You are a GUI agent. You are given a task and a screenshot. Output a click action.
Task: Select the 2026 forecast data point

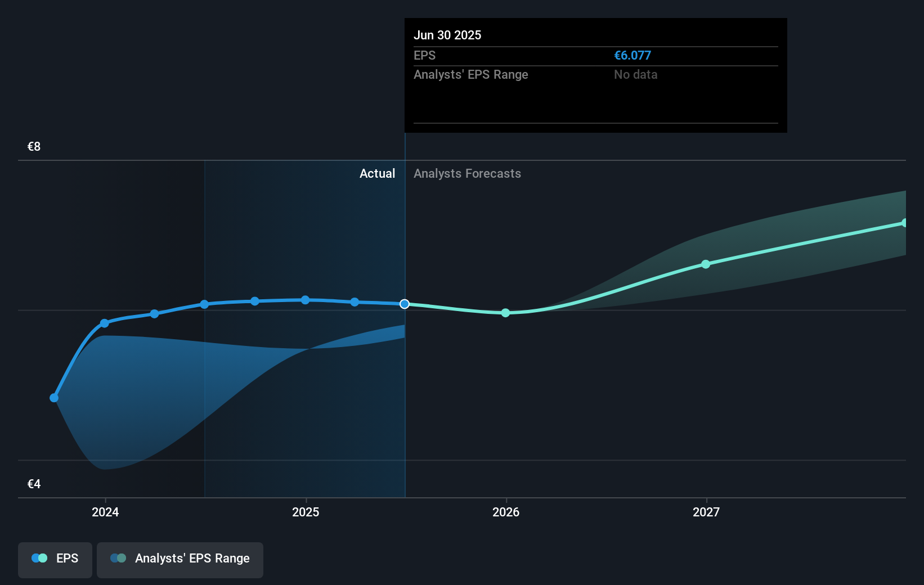tap(505, 313)
